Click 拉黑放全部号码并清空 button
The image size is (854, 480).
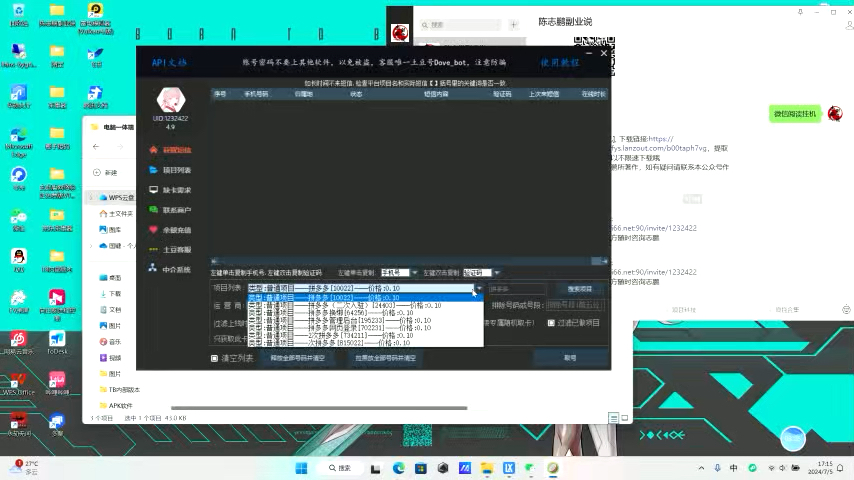(386, 358)
